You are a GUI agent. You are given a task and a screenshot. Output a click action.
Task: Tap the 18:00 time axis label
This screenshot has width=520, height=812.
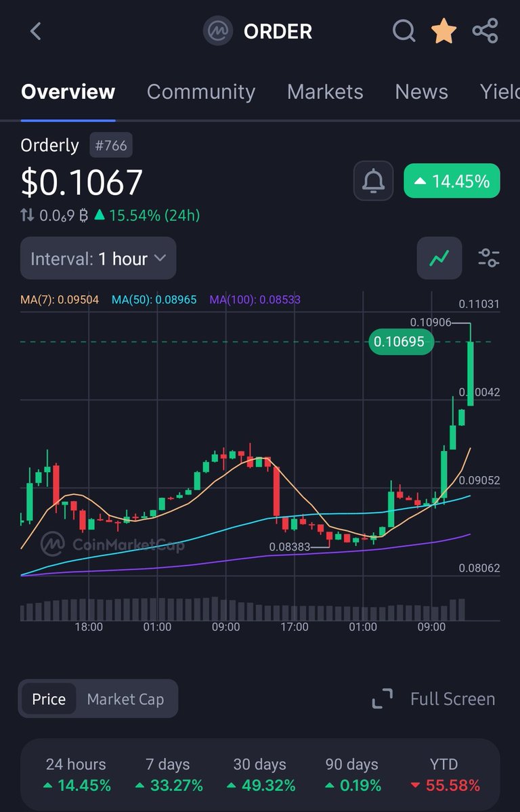click(x=89, y=627)
